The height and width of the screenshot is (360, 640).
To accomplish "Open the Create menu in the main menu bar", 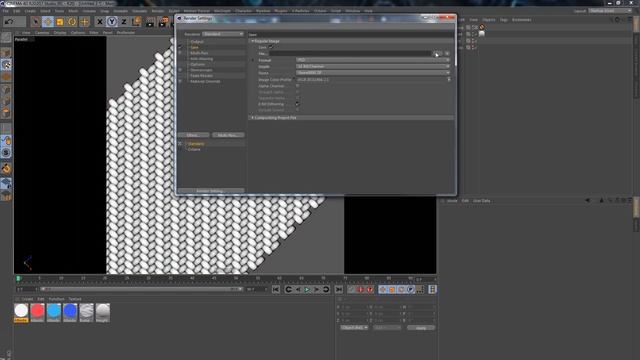I will pos(30,11).
